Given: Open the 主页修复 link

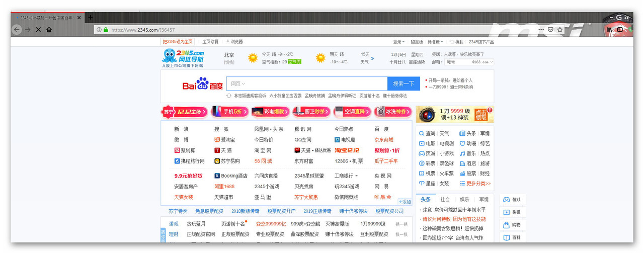Looking at the screenshot, I should coord(210,42).
